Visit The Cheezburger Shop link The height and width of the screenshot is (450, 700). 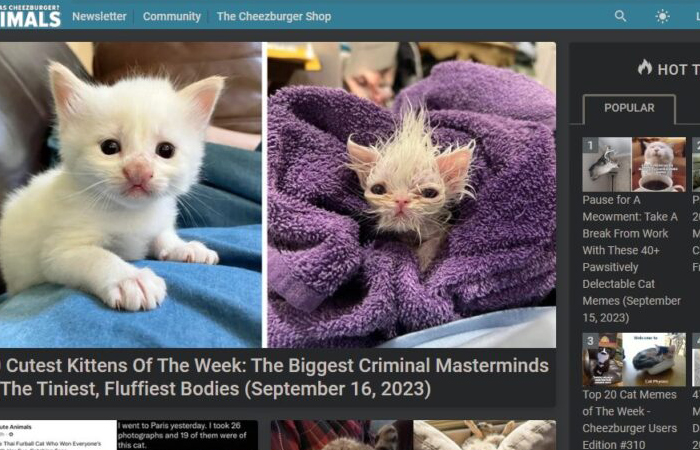tap(274, 17)
